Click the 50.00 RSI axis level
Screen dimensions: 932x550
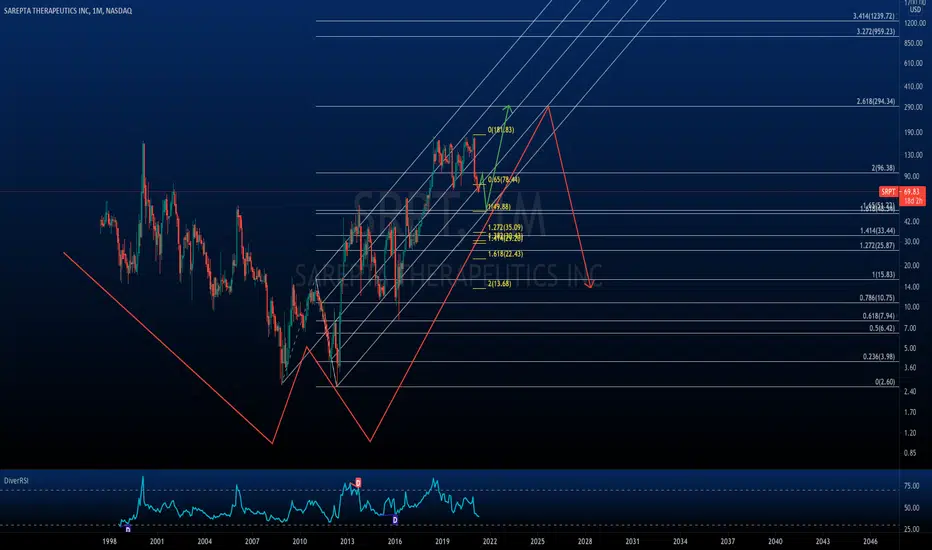(x=912, y=508)
